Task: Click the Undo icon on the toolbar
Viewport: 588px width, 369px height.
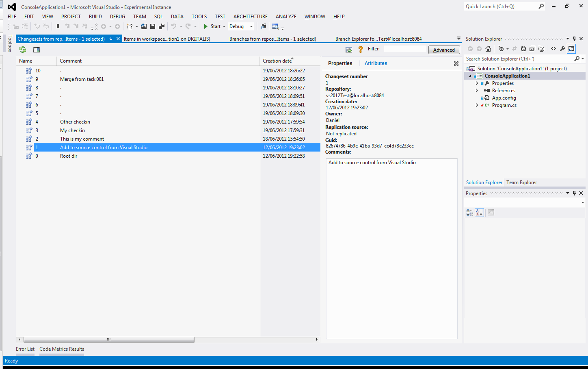Action: point(174,26)
